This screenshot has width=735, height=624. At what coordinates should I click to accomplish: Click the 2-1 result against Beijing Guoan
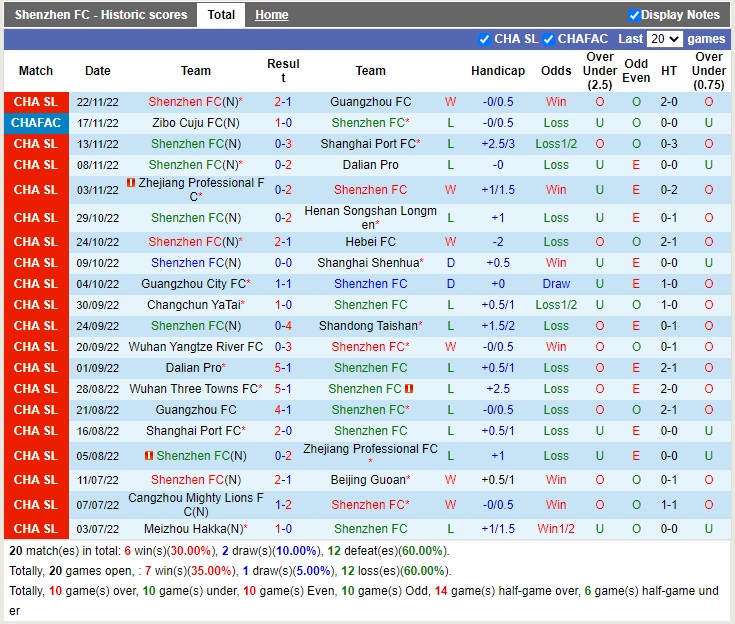283,480
